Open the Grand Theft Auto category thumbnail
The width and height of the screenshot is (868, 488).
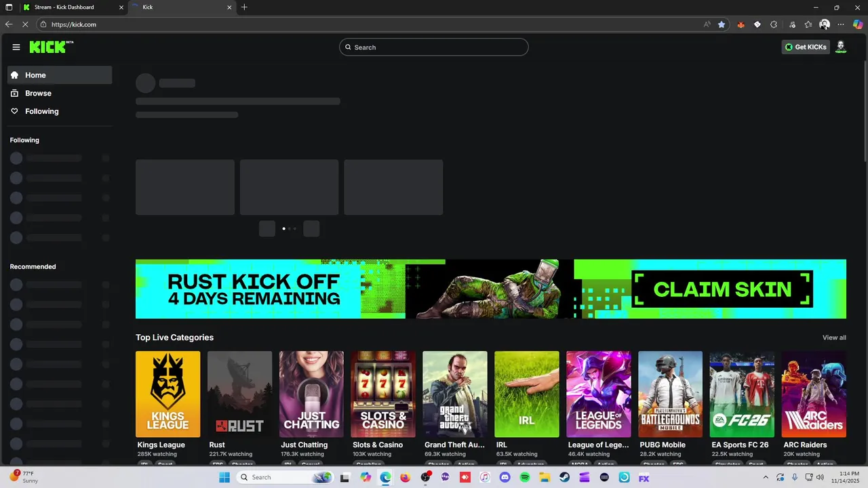pyautogui.click(x=455, y=394)
